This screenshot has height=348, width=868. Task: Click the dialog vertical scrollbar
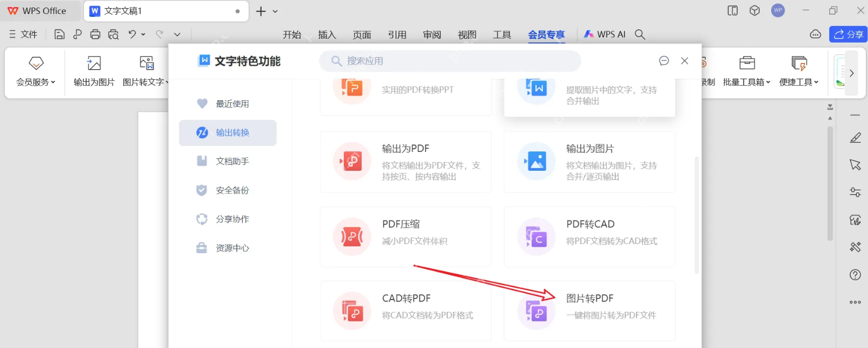[697, 215]
